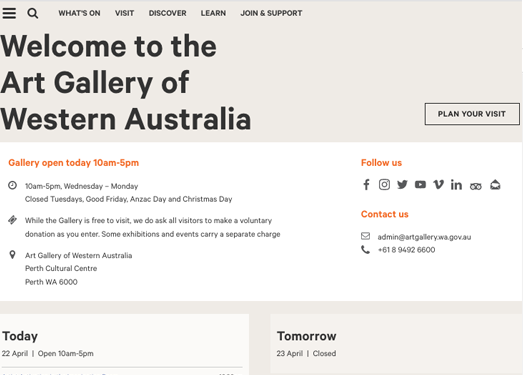This screenshot has width=523, height=375.
Task: Click the Plan Your Visit button
Action: [x=472, y=114]
